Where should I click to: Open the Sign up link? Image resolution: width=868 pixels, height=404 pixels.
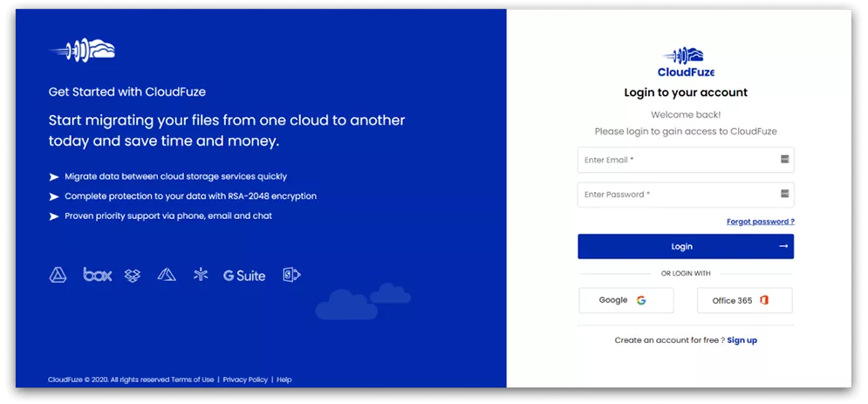[x=742, y=340]
